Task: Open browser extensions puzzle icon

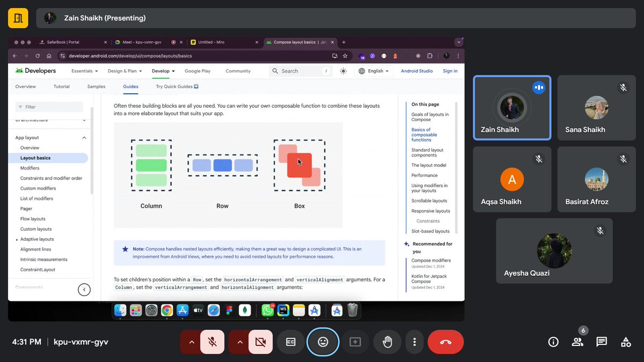Action: tap(429, 56)
